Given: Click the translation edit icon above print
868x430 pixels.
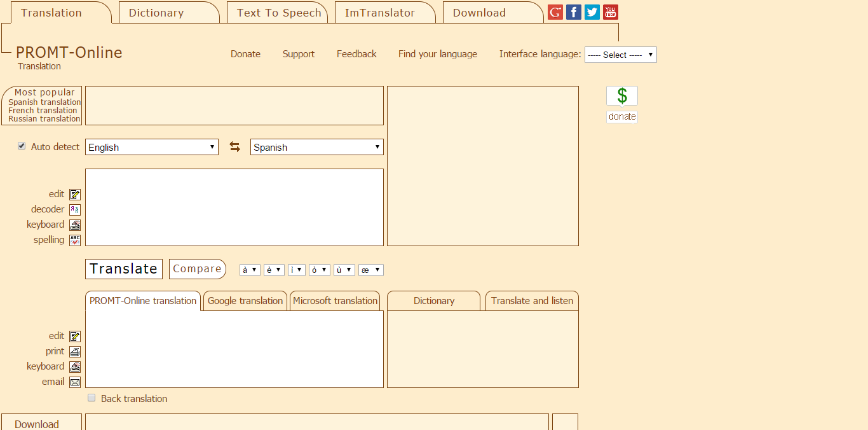Looking at the screenshot, I should (75, 336).
